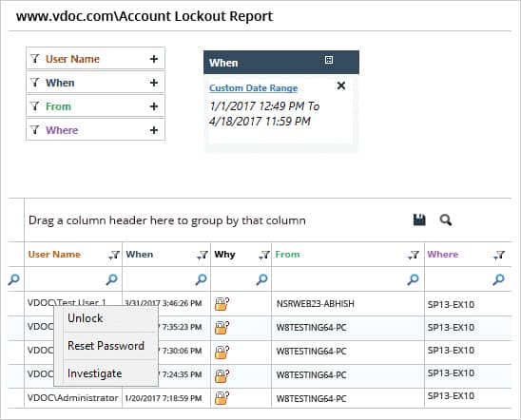Add a Where filter using its plus icon
This screenshot has height=420, width=521.
[x=153, y=130]
